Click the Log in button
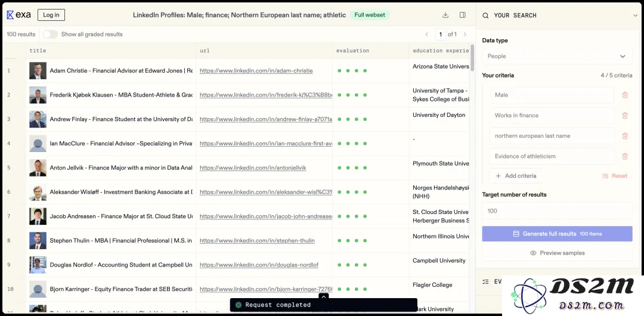644x316 pixels. coord(51,15)
